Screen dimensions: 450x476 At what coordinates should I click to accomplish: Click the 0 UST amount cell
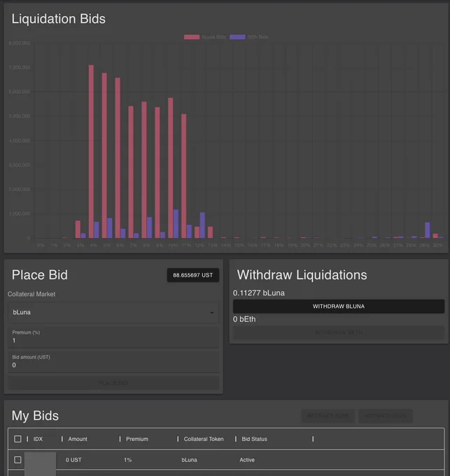click(x=73, y=460)
